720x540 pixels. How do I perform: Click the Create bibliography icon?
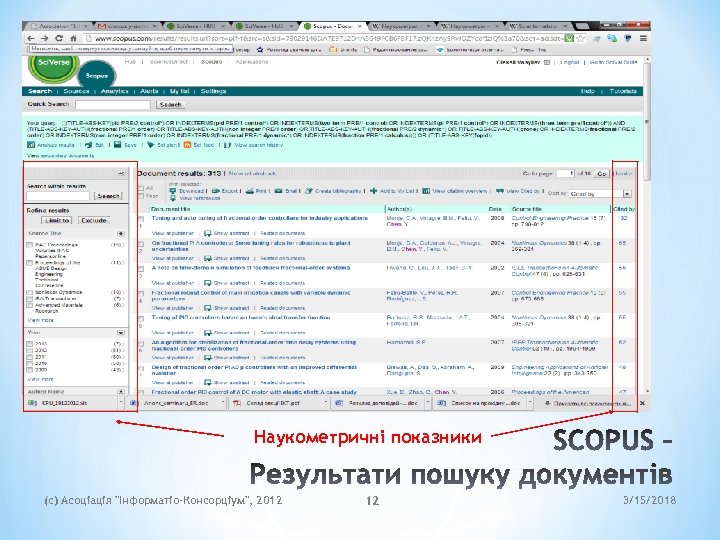(x=309, y=191)
